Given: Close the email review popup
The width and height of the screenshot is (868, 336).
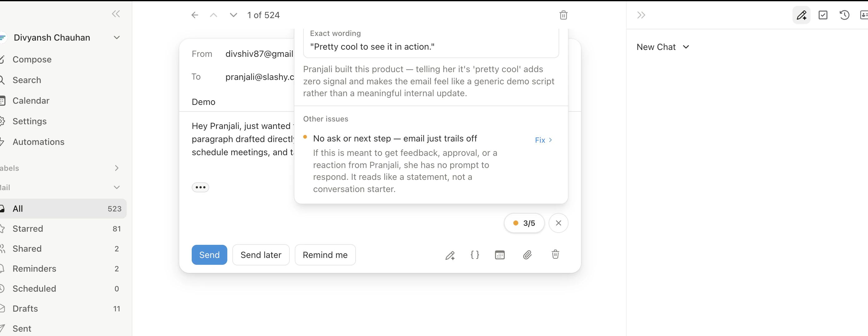Looking at the screenshot, I should click(558, 223).
